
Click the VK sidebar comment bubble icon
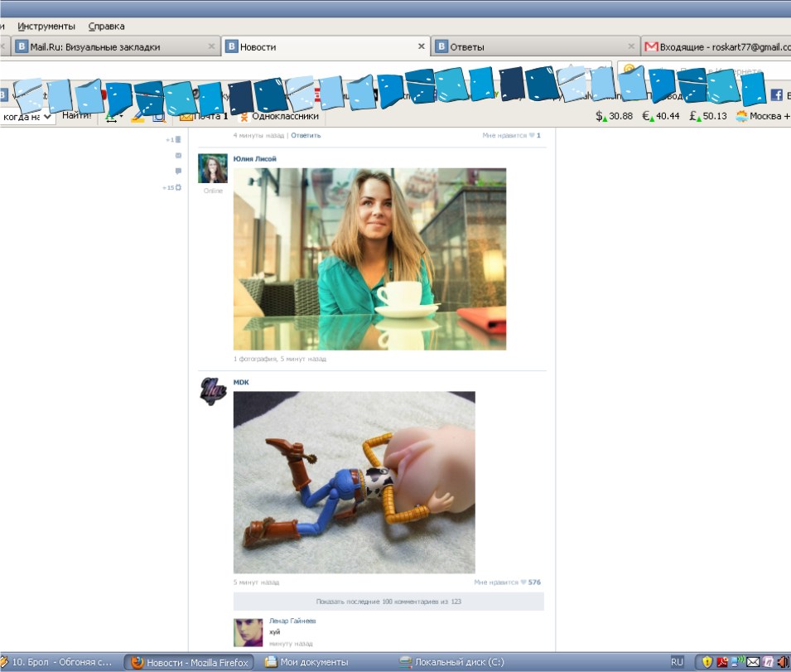[x=178, y=171]
